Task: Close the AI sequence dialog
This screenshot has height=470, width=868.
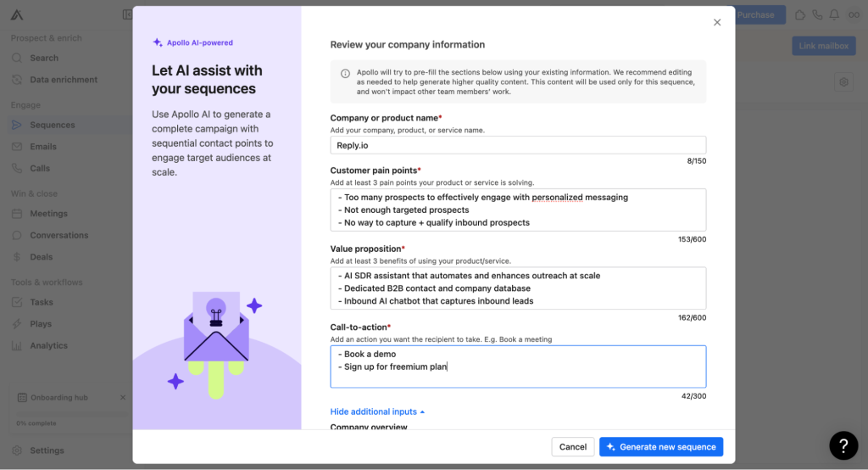Action: pyautogui.click(x=717, y=22)
